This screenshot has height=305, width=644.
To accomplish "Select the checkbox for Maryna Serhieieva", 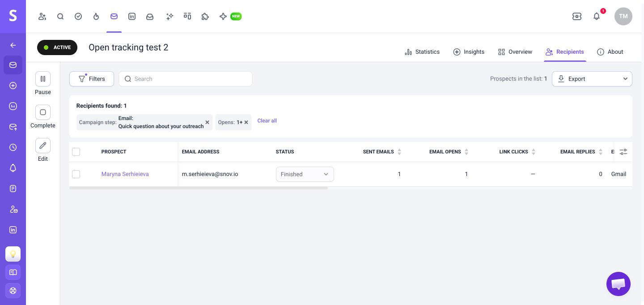I will tap(76, 174).
